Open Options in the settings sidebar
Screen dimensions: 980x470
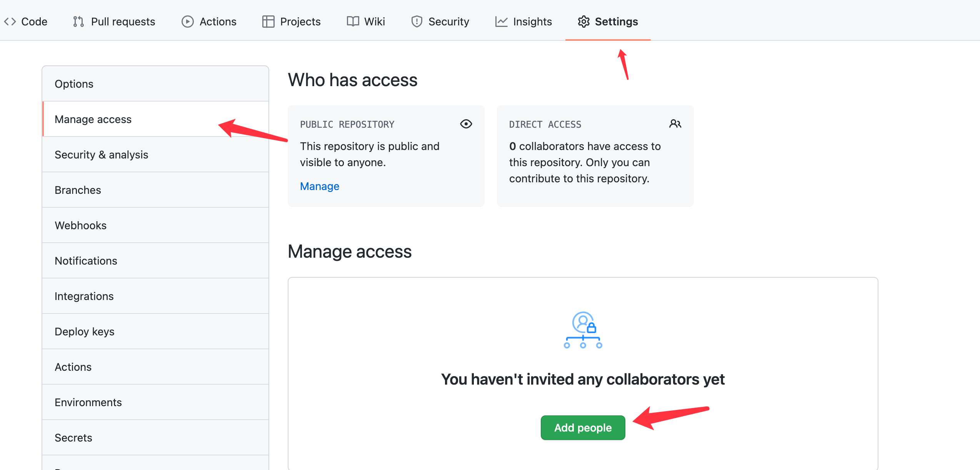pos(74,84)
